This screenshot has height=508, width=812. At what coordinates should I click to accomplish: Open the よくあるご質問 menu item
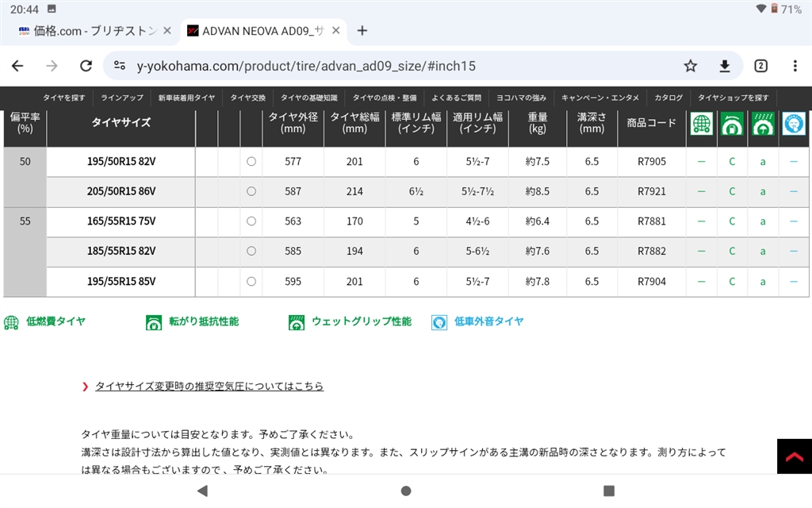(x=456, y=98)
